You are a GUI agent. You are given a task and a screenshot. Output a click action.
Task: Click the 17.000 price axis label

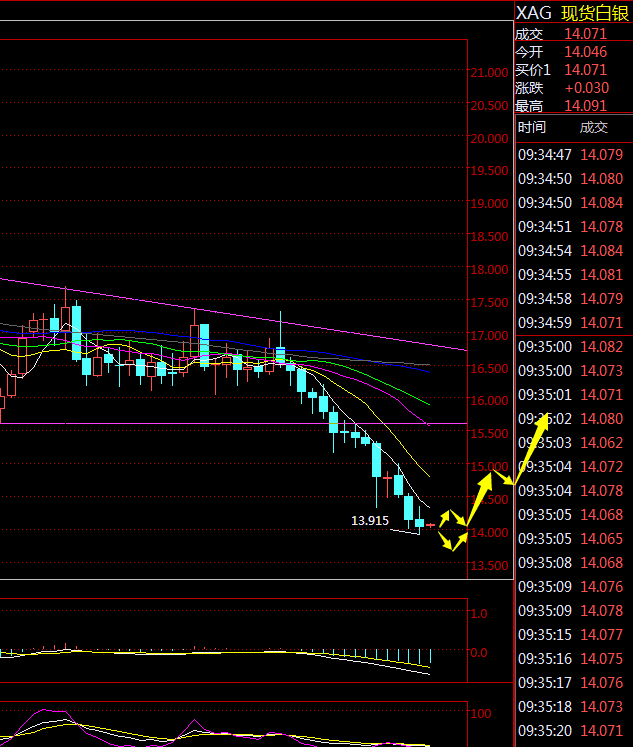click(x=490, y=336)
